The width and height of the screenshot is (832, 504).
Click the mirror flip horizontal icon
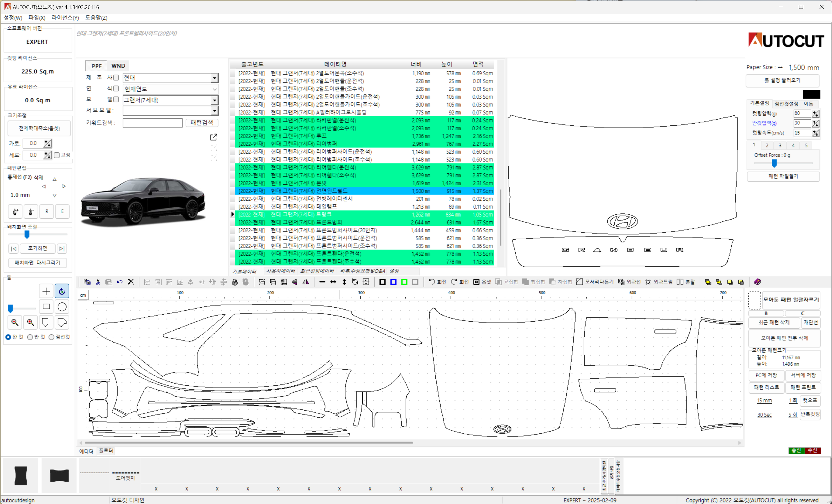(x=306, y=282)
